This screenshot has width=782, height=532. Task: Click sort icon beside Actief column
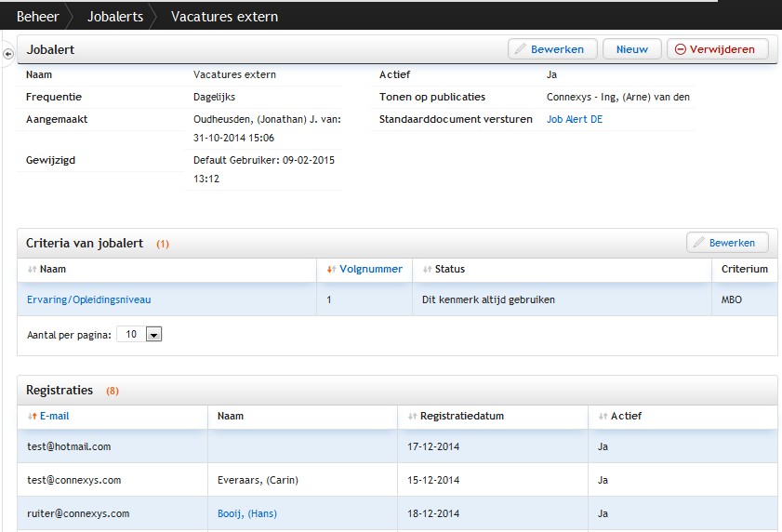603,417
